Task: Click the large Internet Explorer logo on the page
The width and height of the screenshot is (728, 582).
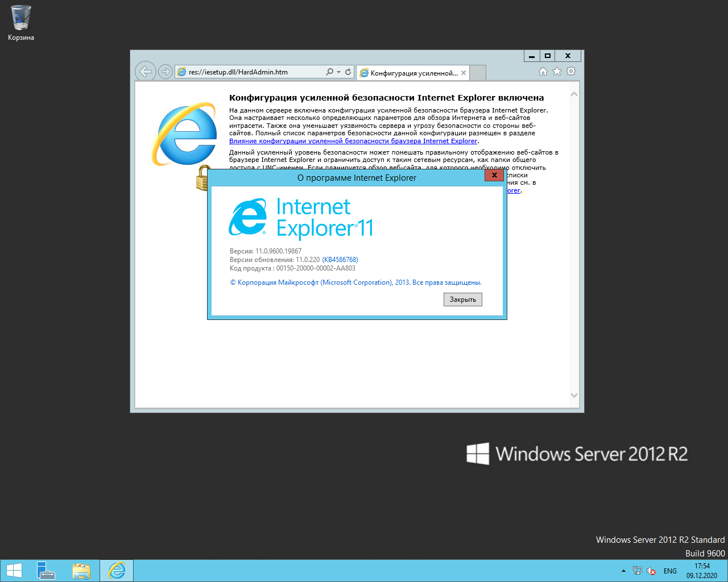Action: point(185,134)
